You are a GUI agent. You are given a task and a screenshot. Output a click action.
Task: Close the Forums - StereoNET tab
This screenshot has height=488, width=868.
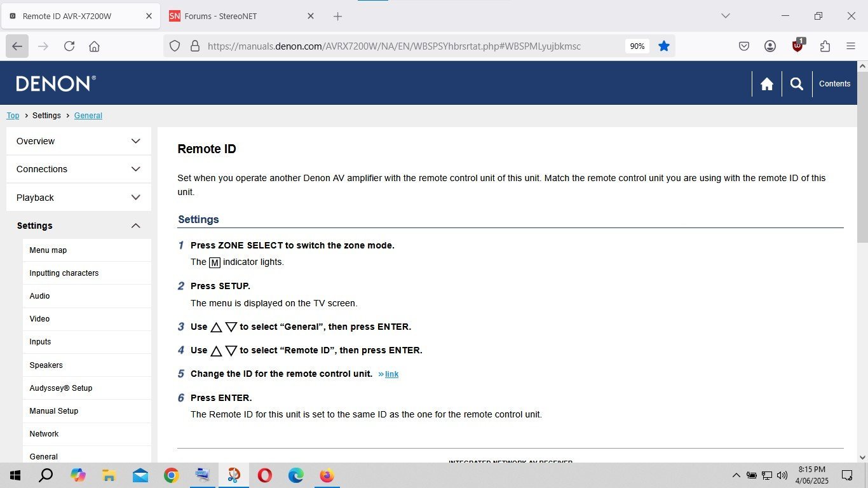pyautogui.click(x=311, y=16)
